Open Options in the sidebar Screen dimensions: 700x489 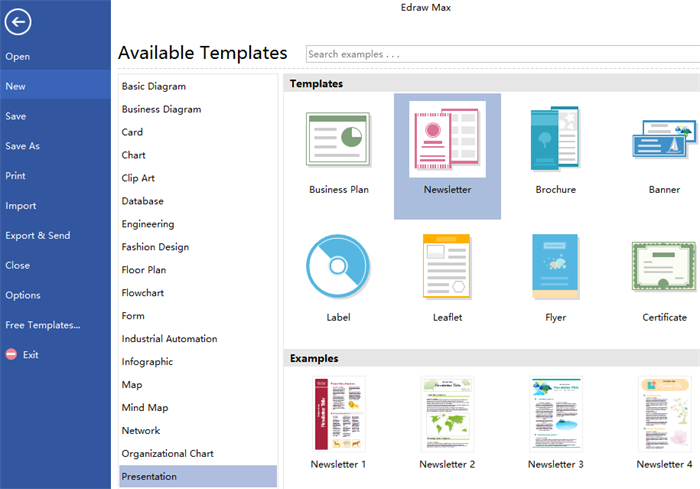point(23,295)
